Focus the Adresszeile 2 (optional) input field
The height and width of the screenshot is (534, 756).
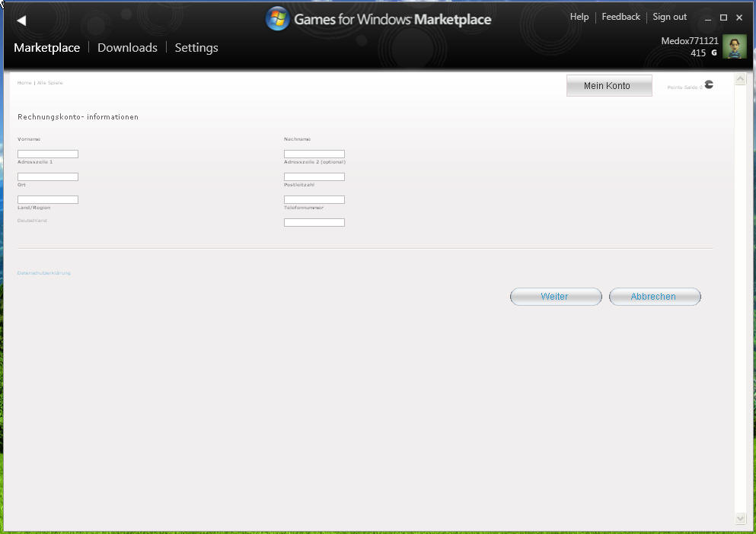[314, 177]
